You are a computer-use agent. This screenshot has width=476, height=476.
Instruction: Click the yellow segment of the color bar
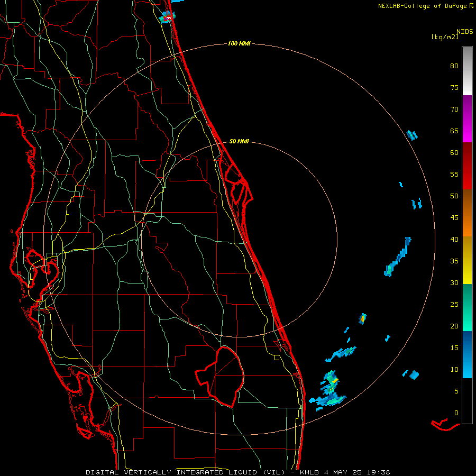point(467,260)
